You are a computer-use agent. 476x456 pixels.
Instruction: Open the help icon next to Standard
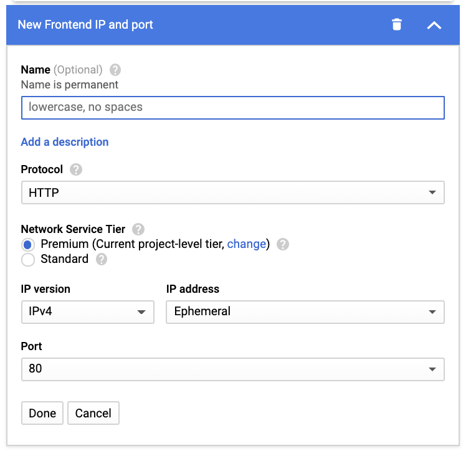point(102,259)
